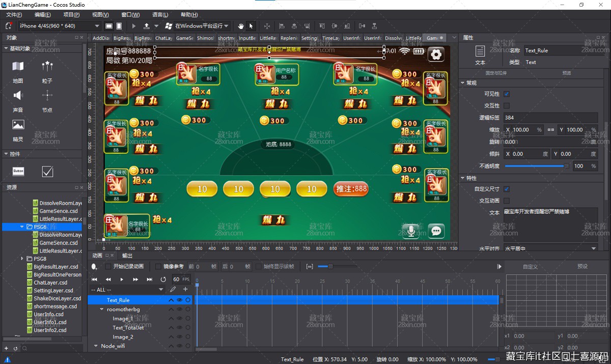
Task: Activate the hand pan tool in toolbar
Action: 241,26
